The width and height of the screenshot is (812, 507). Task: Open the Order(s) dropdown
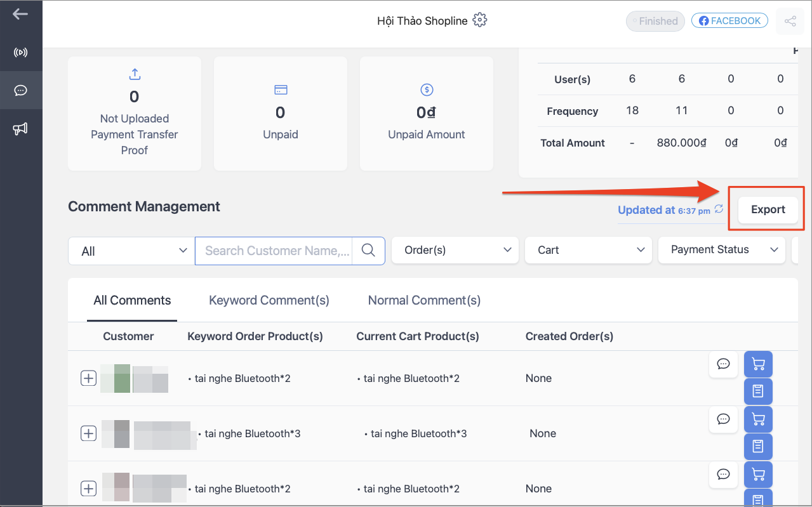tap(455, 250)
